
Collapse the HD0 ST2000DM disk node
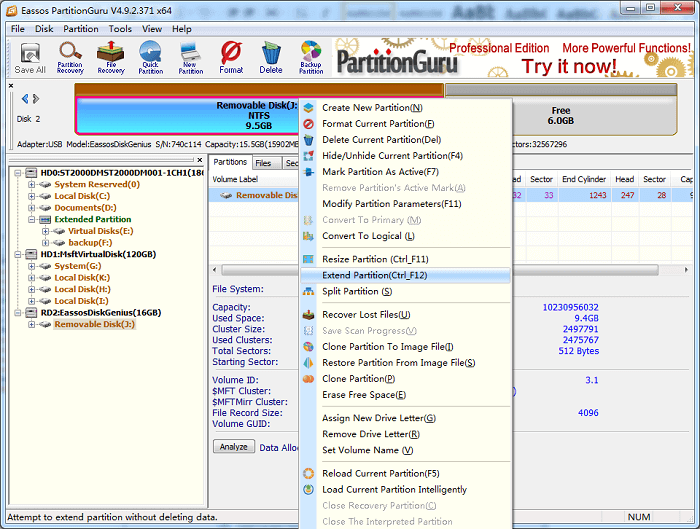pyautogui.click(x=18, y=173)
